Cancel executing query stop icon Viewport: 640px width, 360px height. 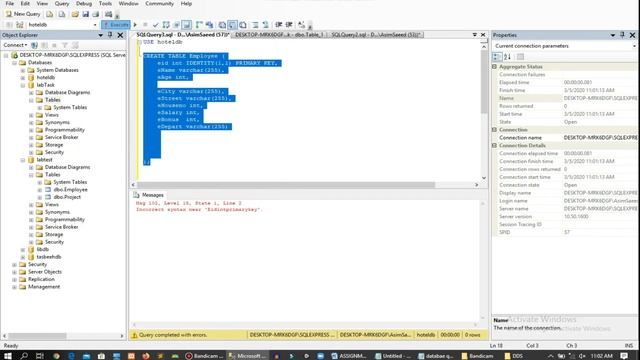click(145, 25)
